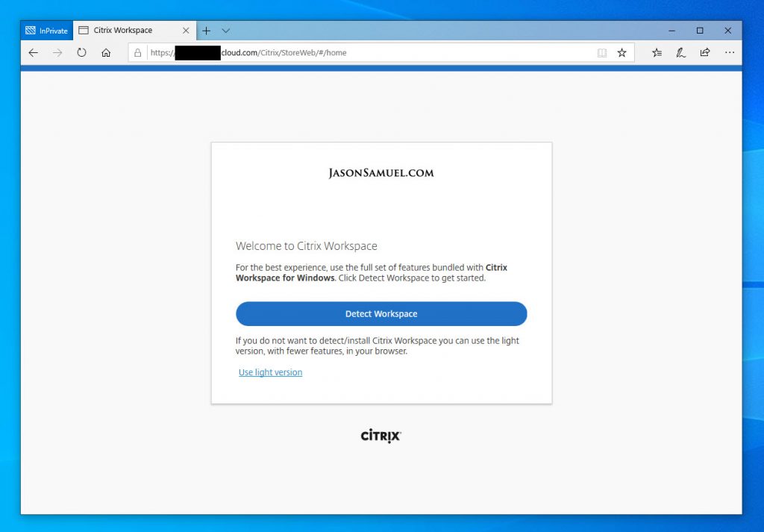This screenshot has height=532, width=764.
Task: Open the favorites hub
Action: click(x=657, y=53)
